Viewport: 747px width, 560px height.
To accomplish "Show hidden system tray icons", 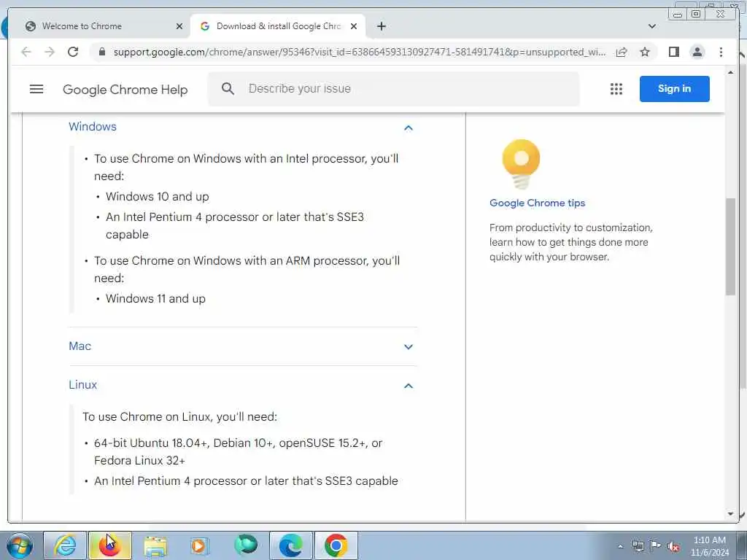I will click(x=620, y=547).
